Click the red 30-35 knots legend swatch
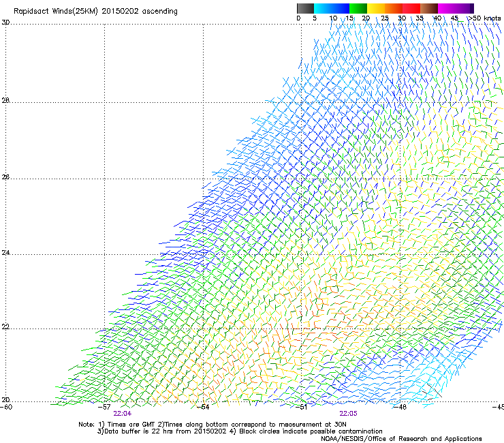504x443 pixels. [x=411, y=8]
